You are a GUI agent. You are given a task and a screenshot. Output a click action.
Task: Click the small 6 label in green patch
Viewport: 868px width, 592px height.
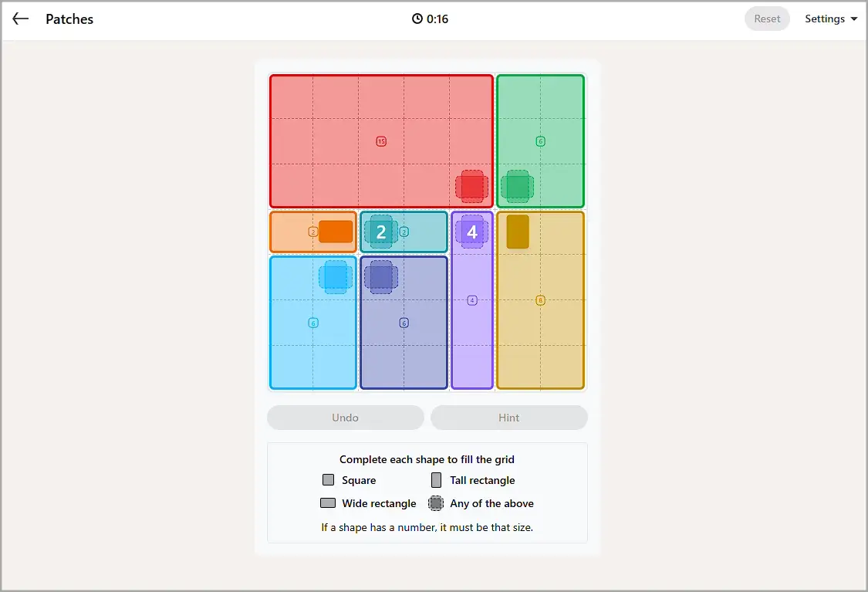point(540,141)
